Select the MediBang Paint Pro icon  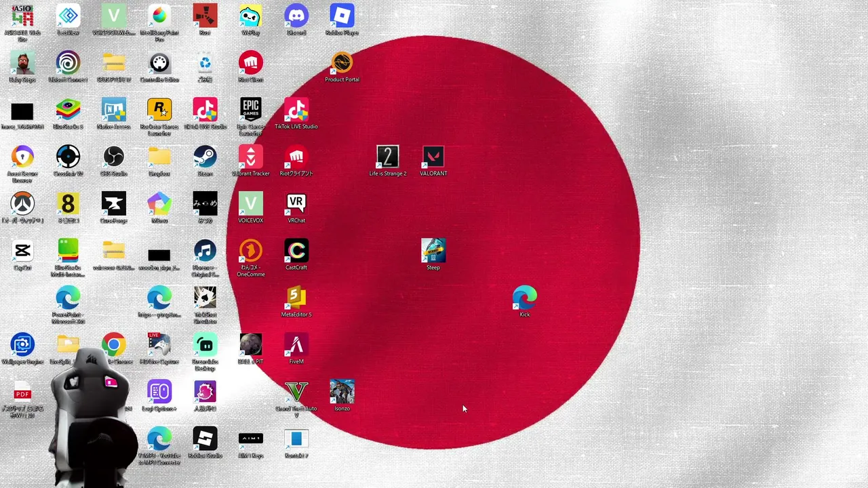(x=159, y=16)
